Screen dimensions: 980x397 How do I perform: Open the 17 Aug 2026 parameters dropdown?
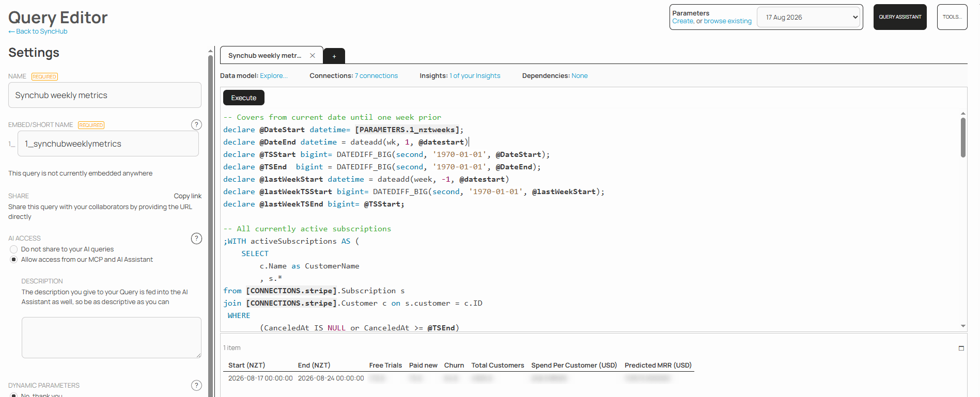pyautogui.click(x=810, y=17)
